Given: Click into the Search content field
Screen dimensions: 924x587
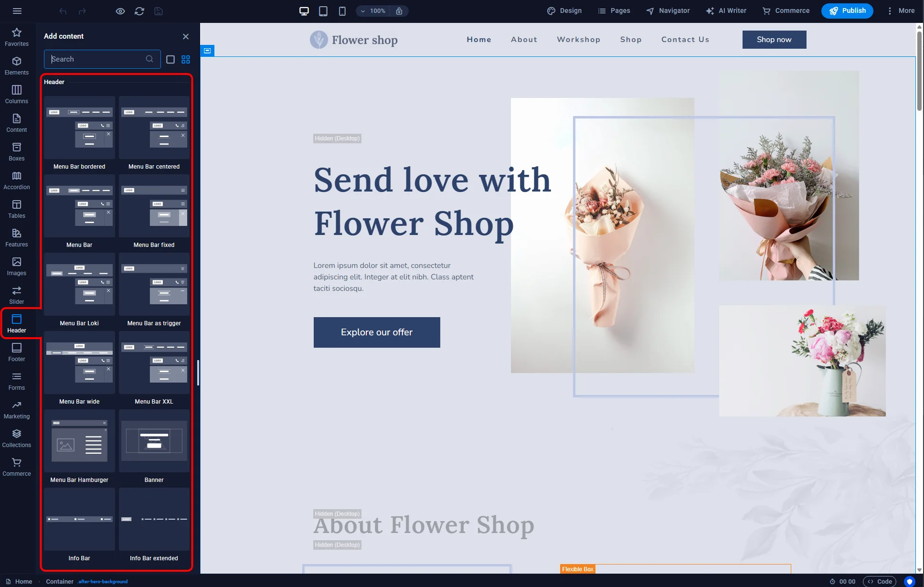Looking at the screenshot, I should tap(96, 59).
